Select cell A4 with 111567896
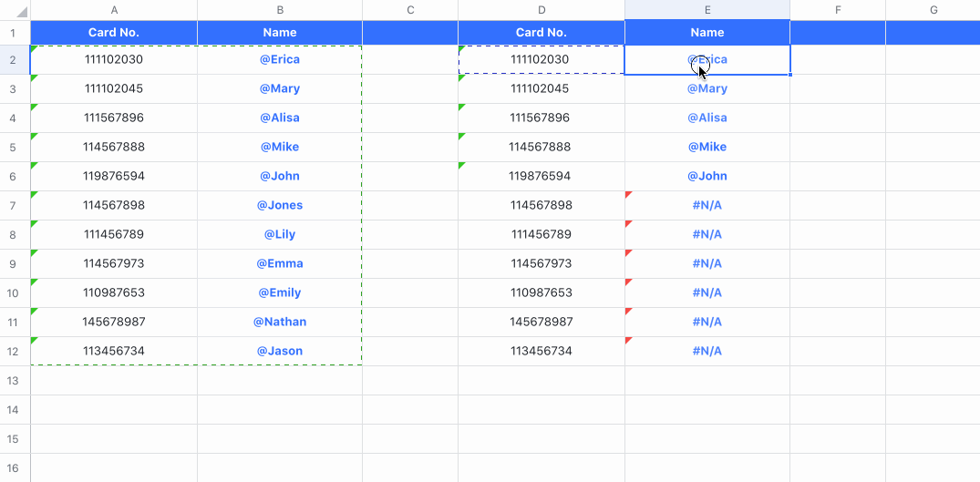 coord(114,118)
